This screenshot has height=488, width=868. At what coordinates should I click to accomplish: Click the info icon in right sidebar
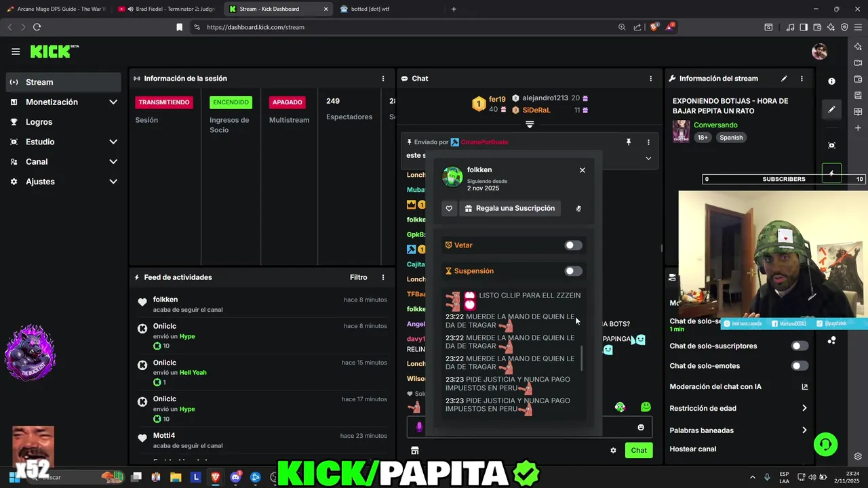pos(831,81)
